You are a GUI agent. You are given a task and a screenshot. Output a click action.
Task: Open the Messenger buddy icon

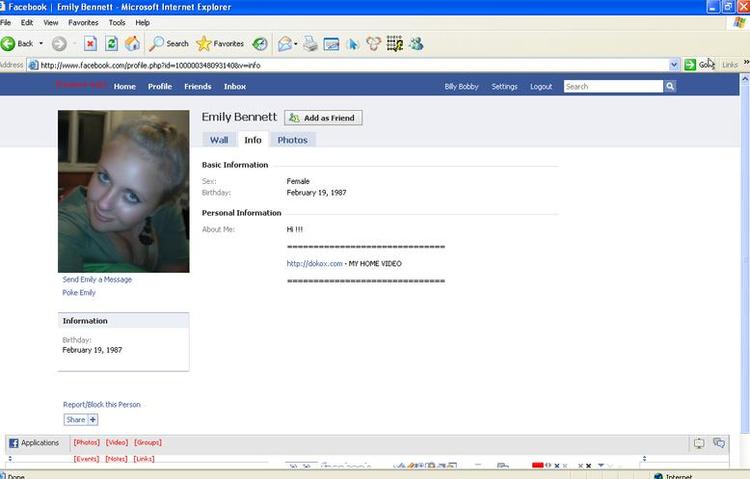click(416, 44)
